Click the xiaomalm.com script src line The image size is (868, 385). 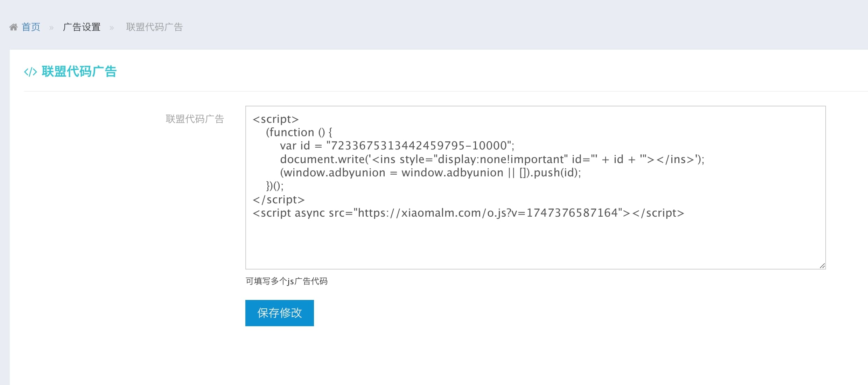[468, 213]
